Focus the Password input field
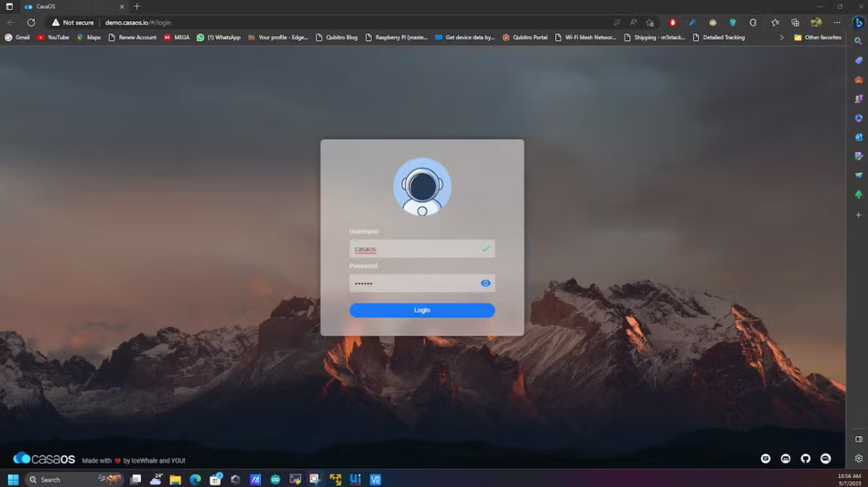This screenshot has width=868, height=487. (422, 283)
